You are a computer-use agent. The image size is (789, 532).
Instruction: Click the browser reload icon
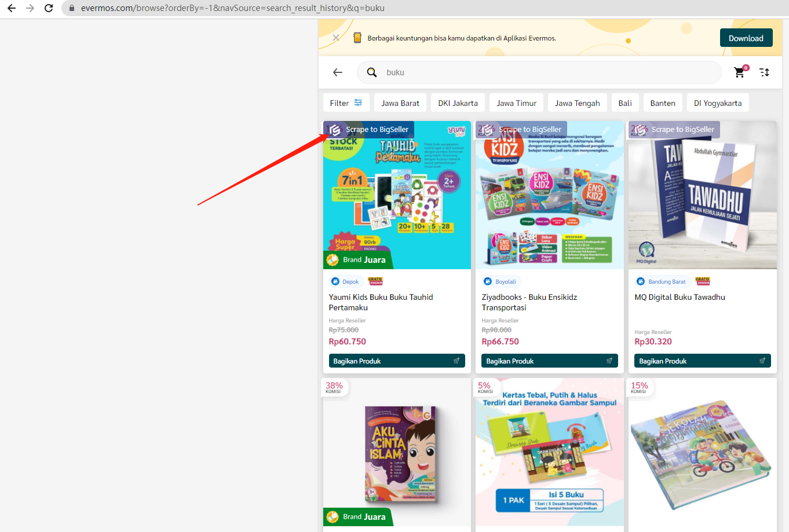[49, 8]
